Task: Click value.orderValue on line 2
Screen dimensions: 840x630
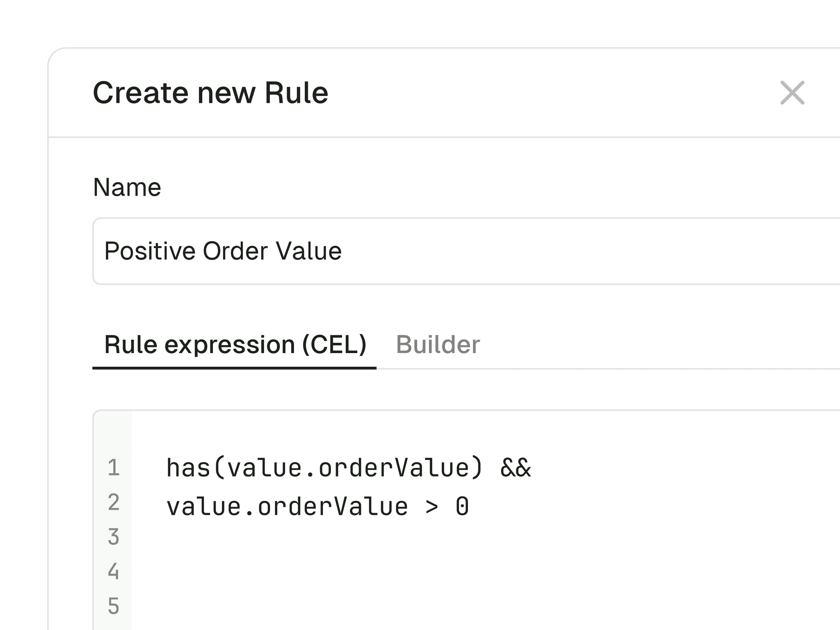Action: point(286,505)
